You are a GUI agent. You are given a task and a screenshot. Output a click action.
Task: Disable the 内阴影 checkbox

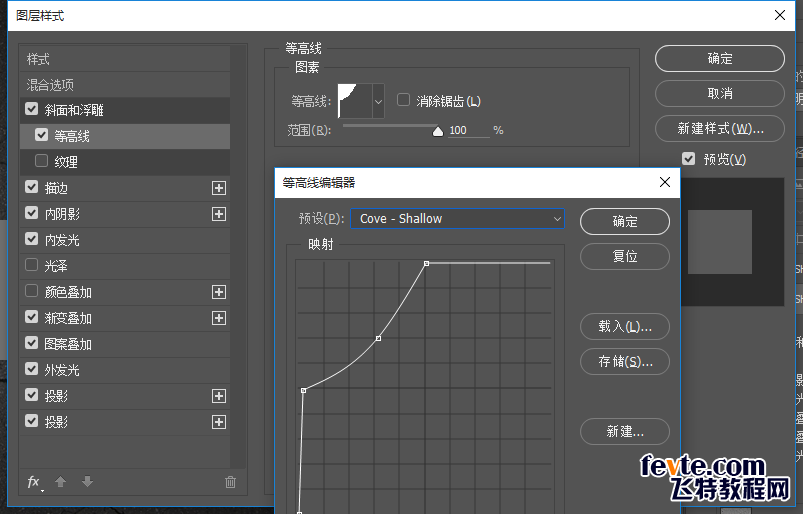click(31, 213)
